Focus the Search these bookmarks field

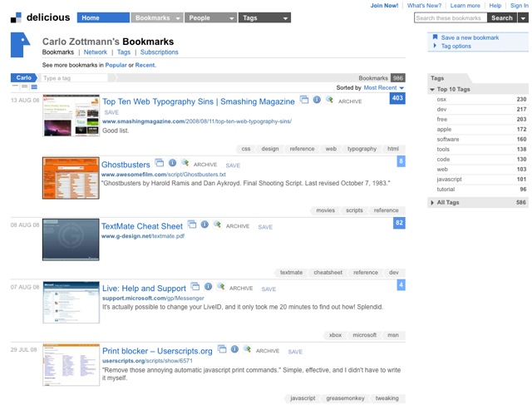point(451,18)
